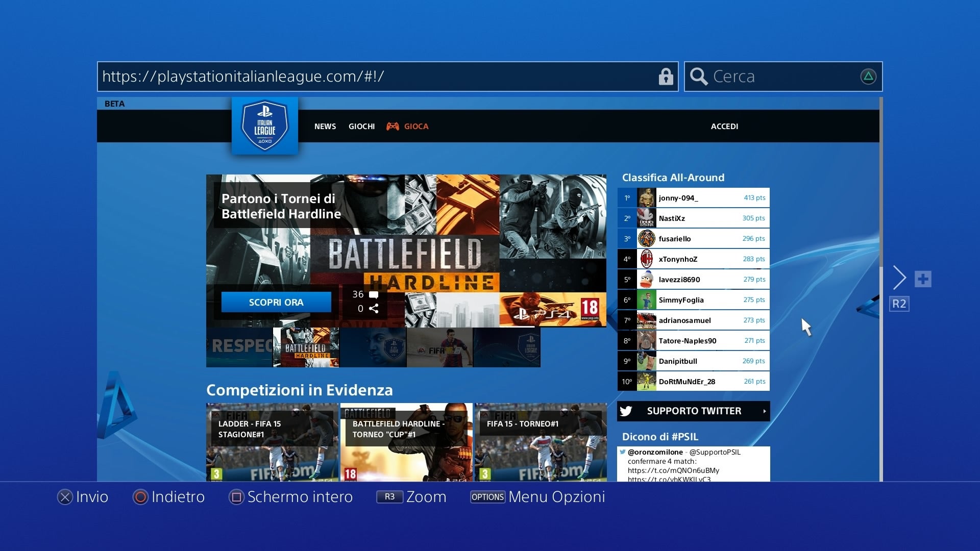Click fusariello name in Classifica
980x551 pixels.
click(x=675, y=239)
